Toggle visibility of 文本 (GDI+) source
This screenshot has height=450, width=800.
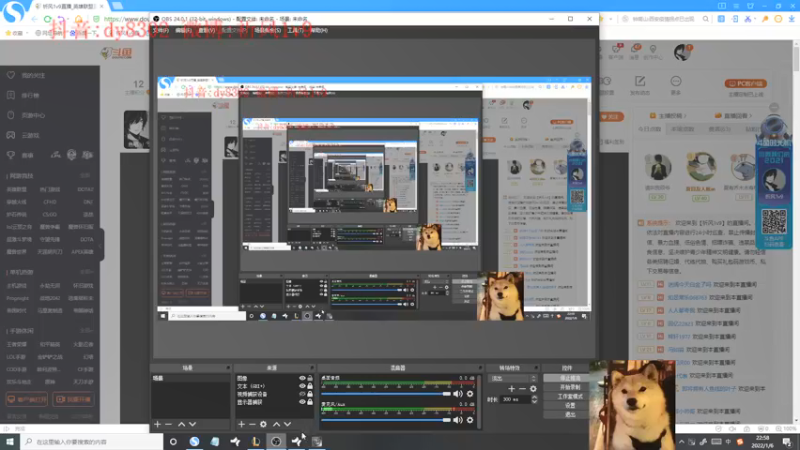302,386
